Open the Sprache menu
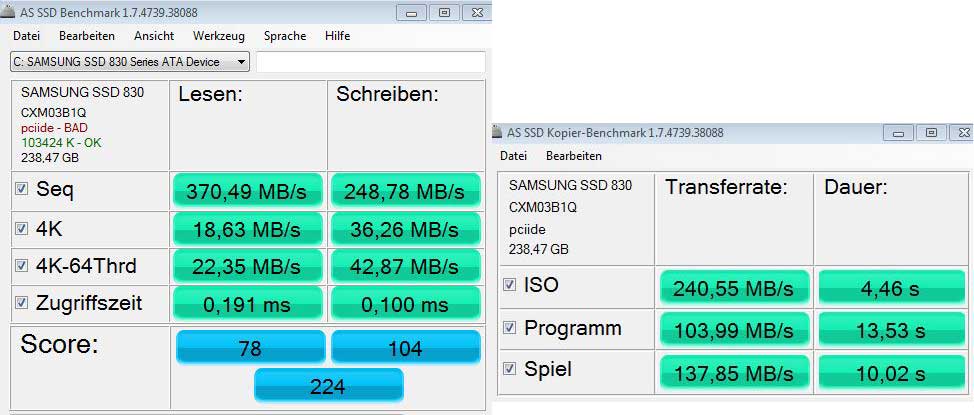Image resolution: width=974 pixels, height=415 pixels. tap(285, 36)
